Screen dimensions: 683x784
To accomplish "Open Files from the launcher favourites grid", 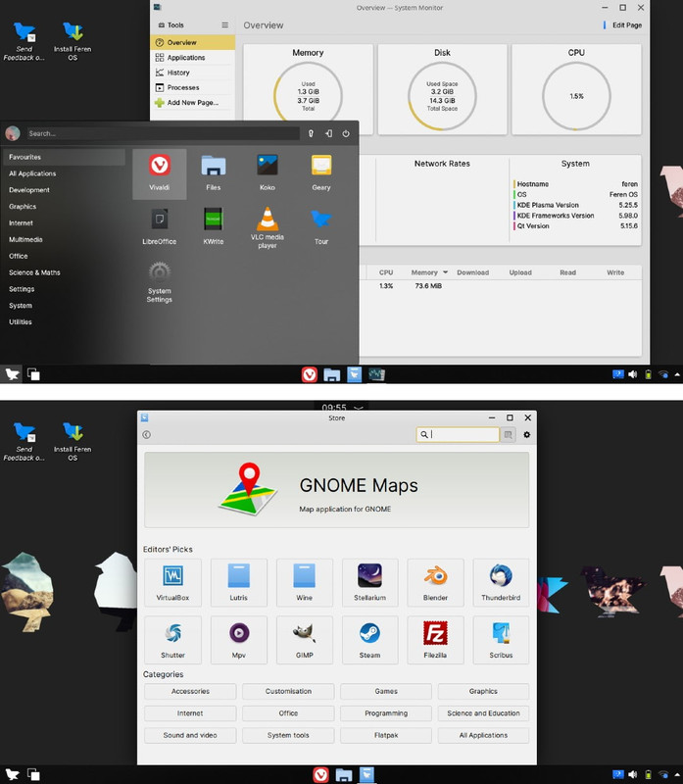I will (214, 173).
